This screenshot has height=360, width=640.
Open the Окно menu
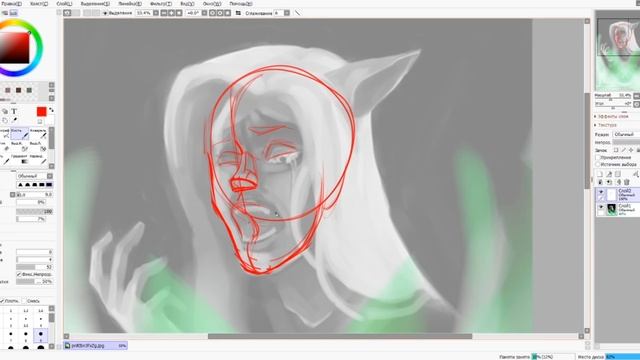click(x=212, y=3)
